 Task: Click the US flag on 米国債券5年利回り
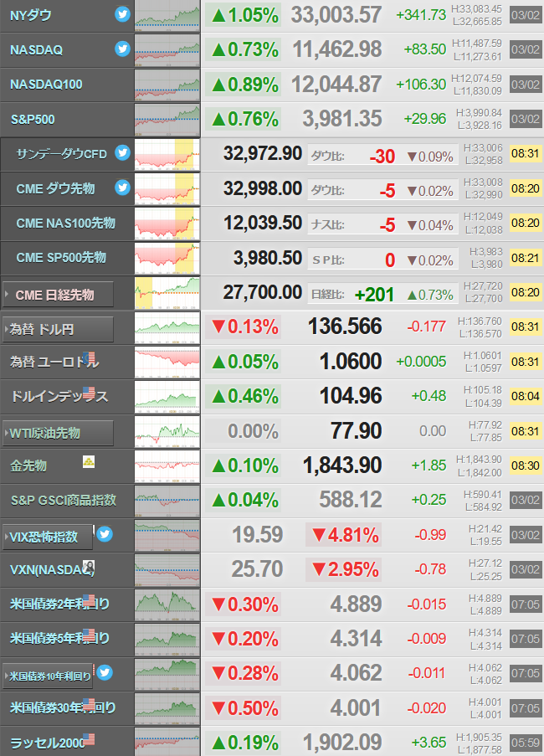click(x=89, y=635)
